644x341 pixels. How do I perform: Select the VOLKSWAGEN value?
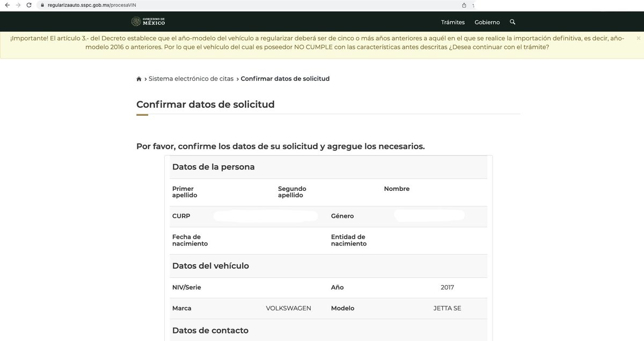[x=289, y=308]
